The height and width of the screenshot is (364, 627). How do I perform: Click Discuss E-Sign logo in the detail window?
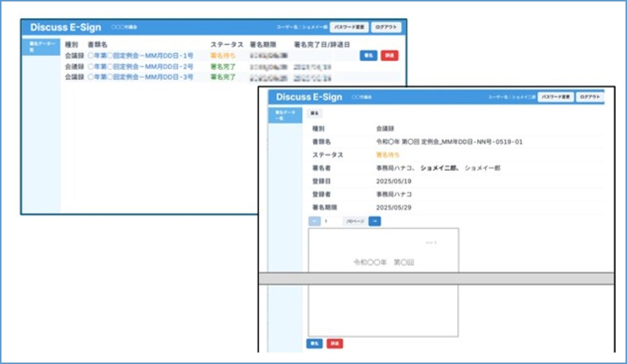click(x=309, y=97)
